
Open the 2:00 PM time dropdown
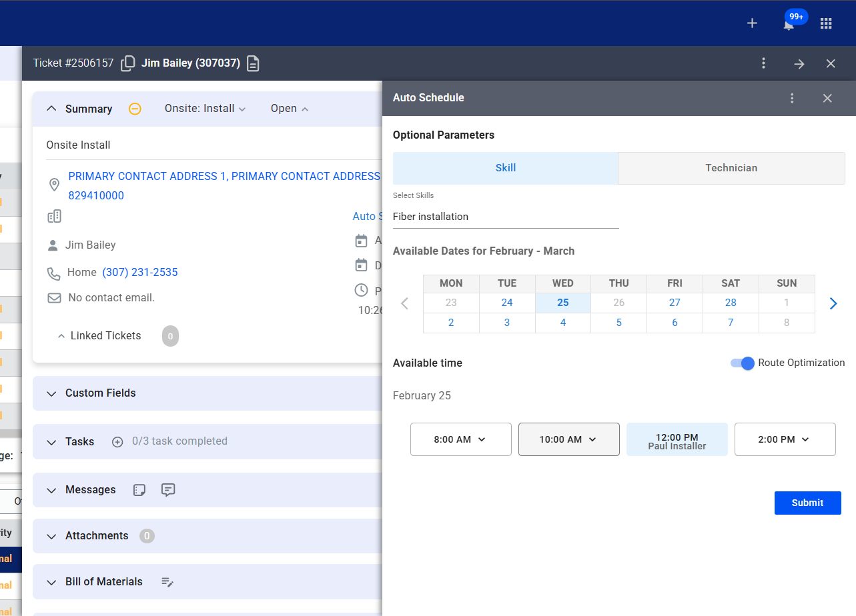click(x=785, y=439)
